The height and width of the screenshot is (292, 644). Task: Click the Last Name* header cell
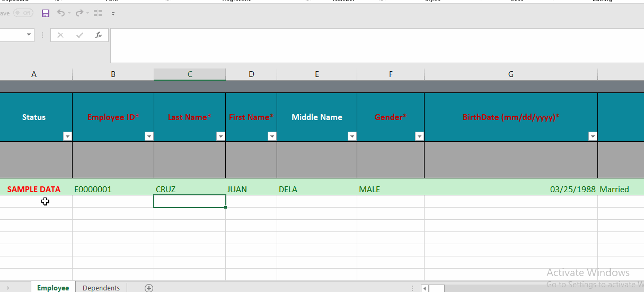190,117
